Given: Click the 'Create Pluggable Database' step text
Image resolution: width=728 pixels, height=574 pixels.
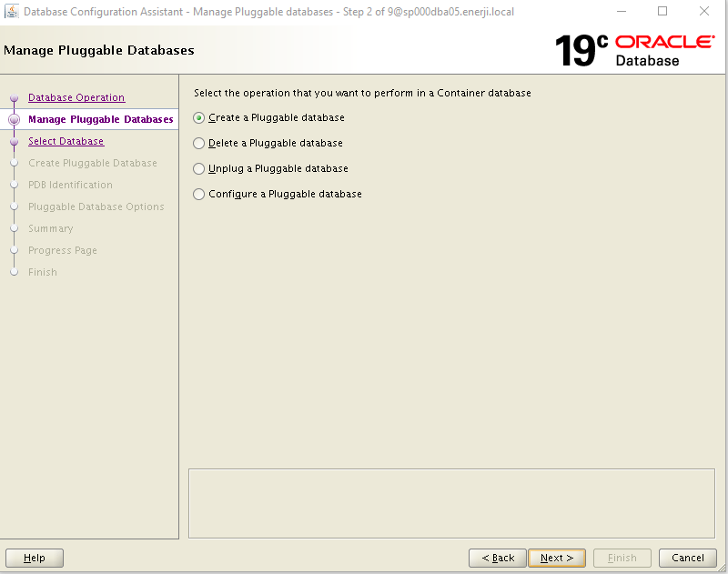Looking at the screenshot, I should [93, 163].
